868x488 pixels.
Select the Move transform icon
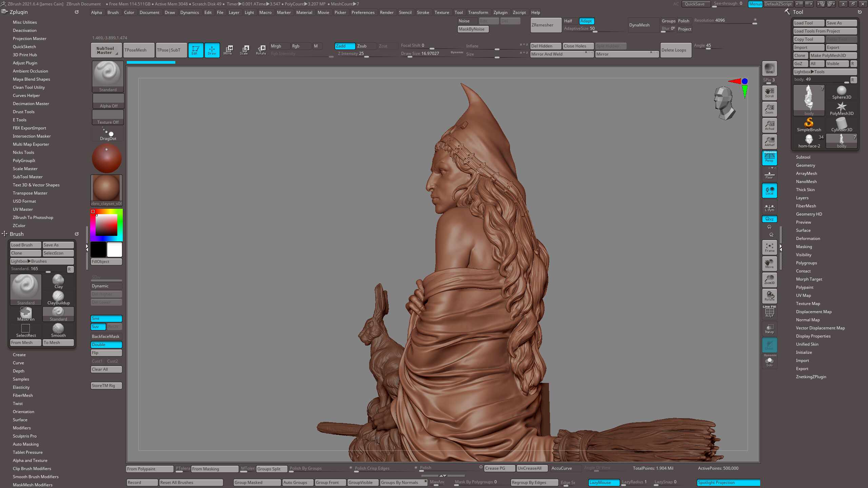pos(228,50)
